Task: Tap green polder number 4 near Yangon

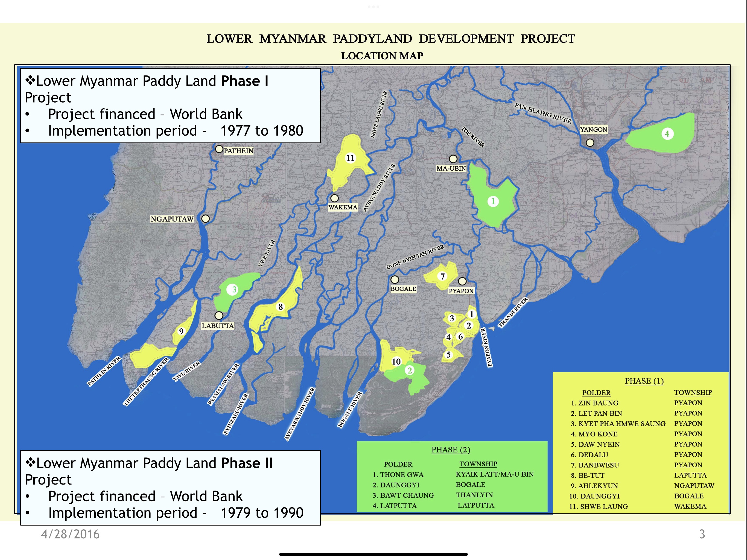Action: (667, 134)
